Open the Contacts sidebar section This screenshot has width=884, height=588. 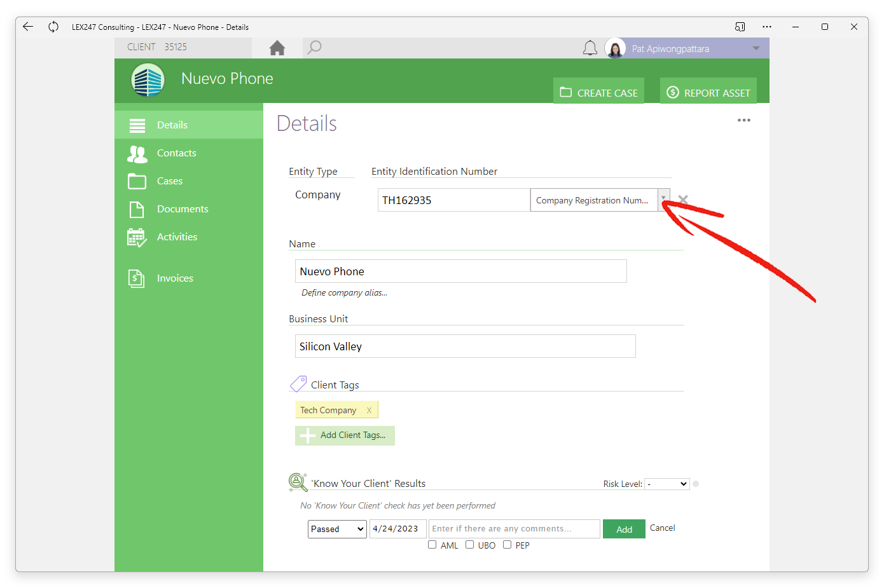point(189,153)
